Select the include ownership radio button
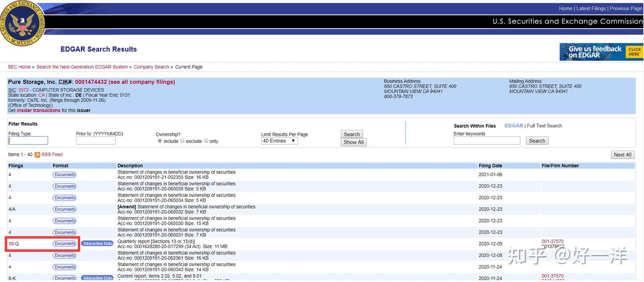 point(160,141)
